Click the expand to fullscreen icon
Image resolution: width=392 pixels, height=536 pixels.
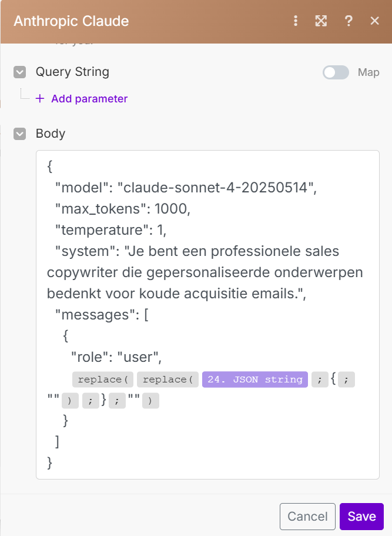(321, 21)
